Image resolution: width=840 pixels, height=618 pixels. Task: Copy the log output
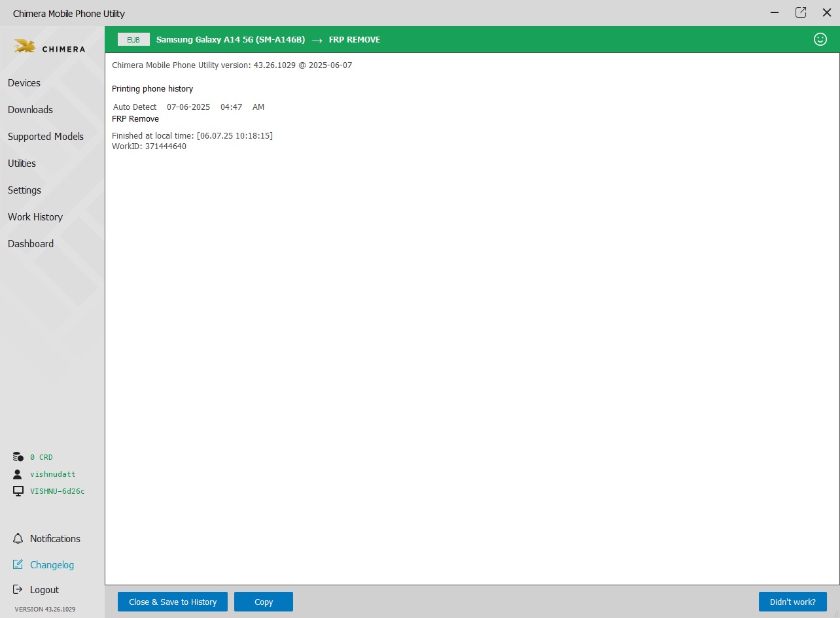264,602
